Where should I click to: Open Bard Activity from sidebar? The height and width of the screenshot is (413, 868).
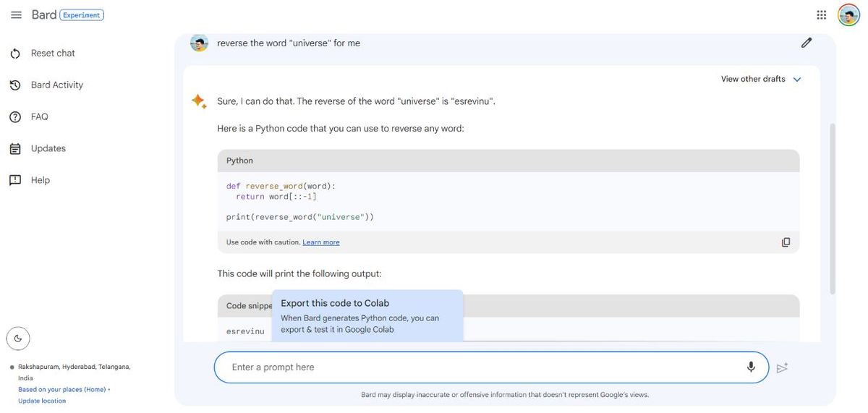(x=56, y=85)
